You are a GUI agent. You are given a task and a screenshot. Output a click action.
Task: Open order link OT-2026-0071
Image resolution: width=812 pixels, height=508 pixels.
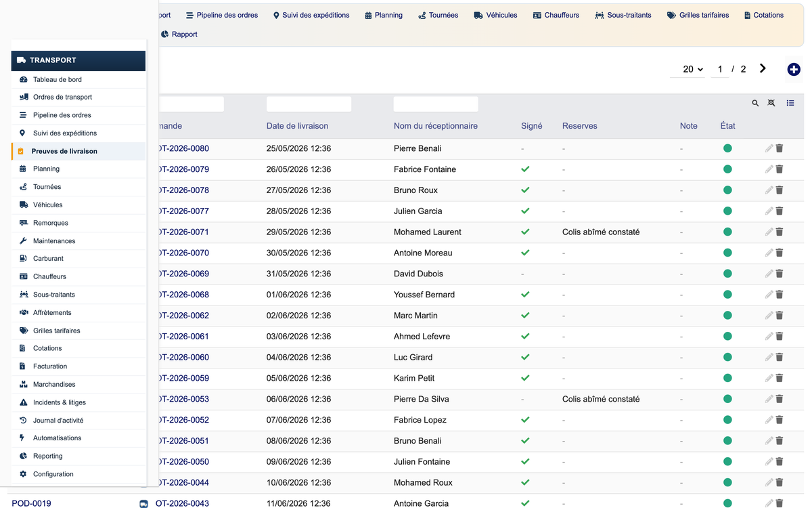click(183, 232)
